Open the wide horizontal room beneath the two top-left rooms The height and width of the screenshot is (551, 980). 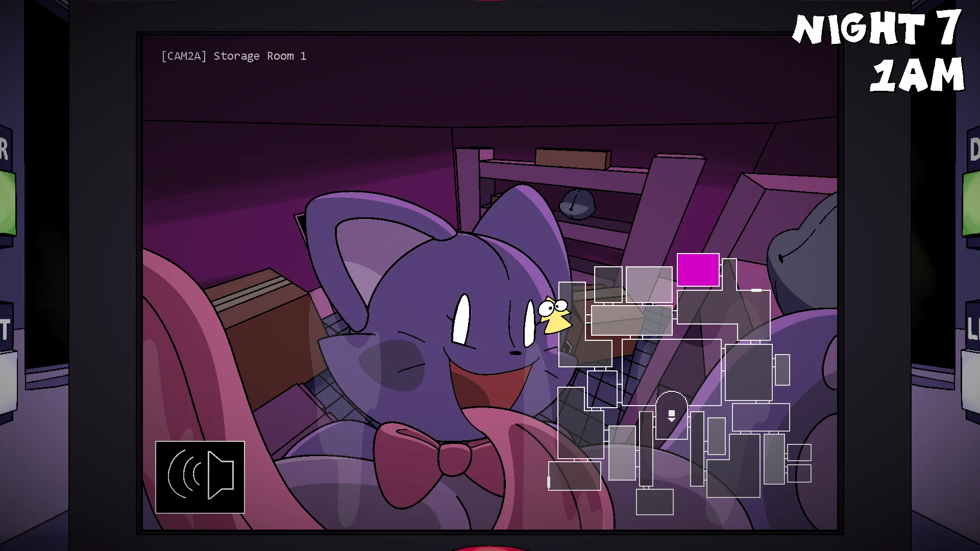(x=631, y=320)
